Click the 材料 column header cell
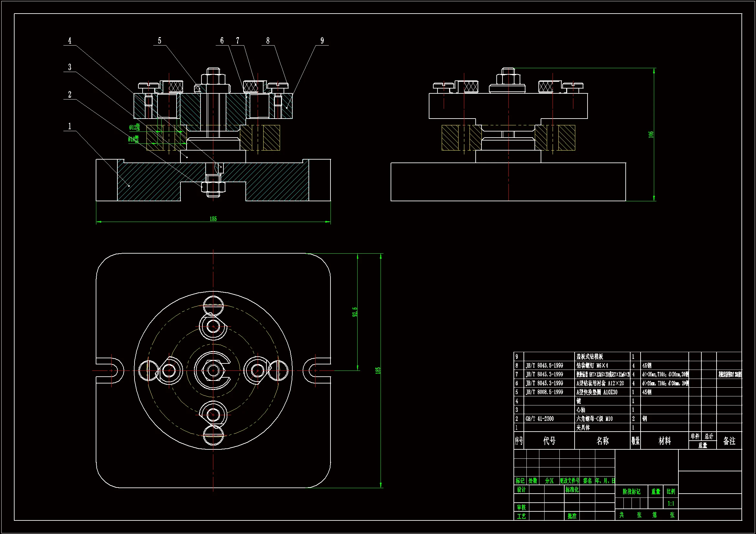The width and height of the screenshot is (756, 534). (x=664, y=441)
